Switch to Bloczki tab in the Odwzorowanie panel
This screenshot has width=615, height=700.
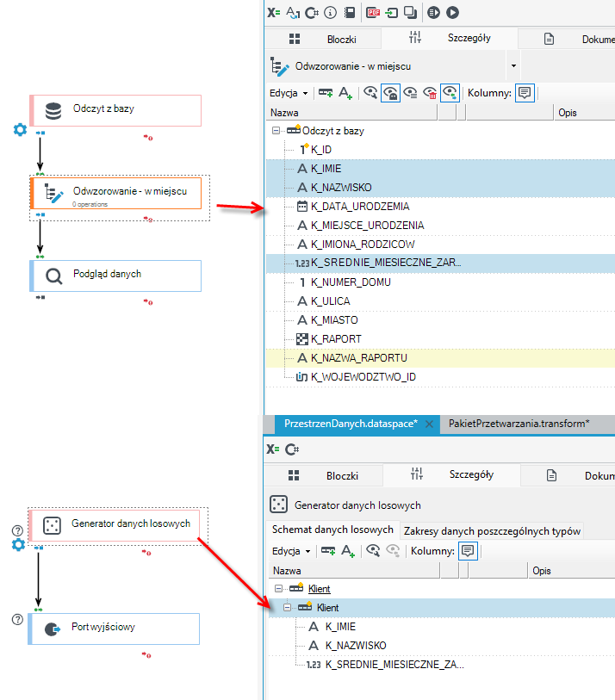323,40
